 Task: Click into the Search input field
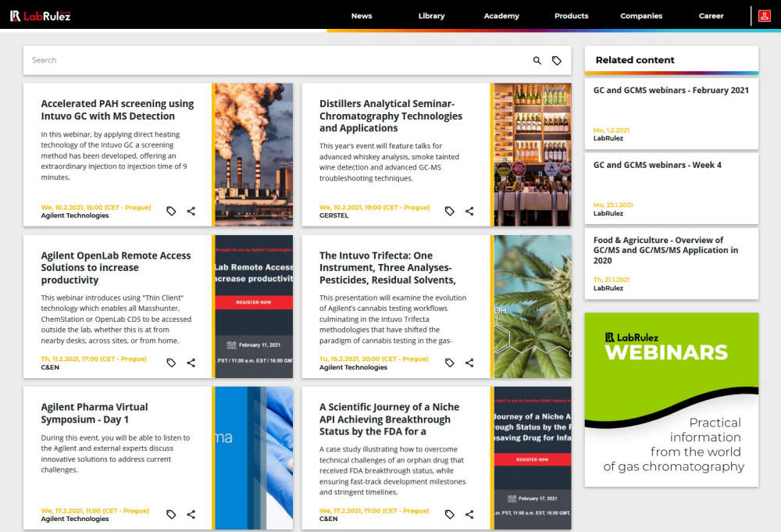point(276,60)
